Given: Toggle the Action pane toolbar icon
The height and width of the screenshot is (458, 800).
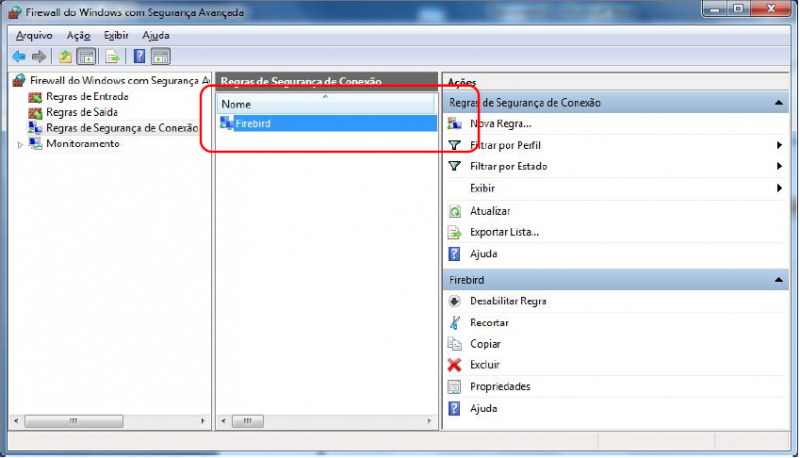Looking at the screenshot, I should tap(161, 57).
